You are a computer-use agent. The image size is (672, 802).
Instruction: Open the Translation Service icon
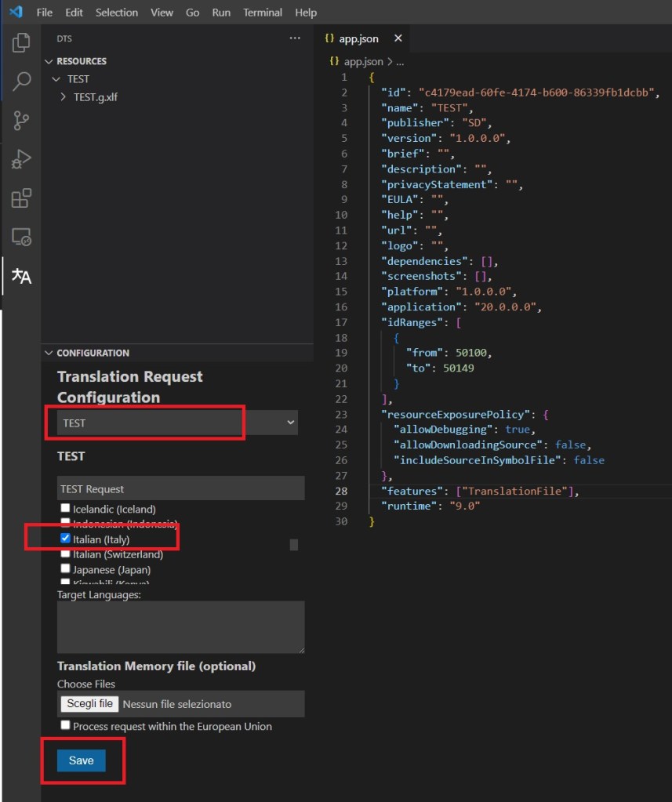tap(21, 276)
